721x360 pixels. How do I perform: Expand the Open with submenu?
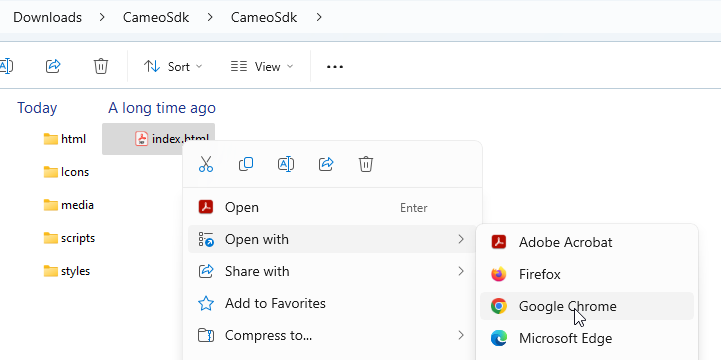pyautogui.click(x=332, y=239)
